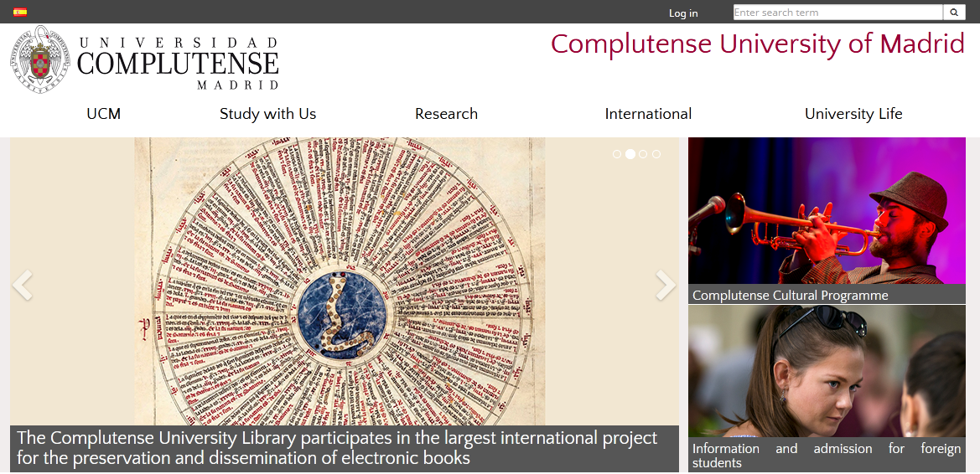The height and width of the screenshot is (474, 980).
Task: Open the Universidad Complutense Madrid logo
Action: (x=144, y=60)
